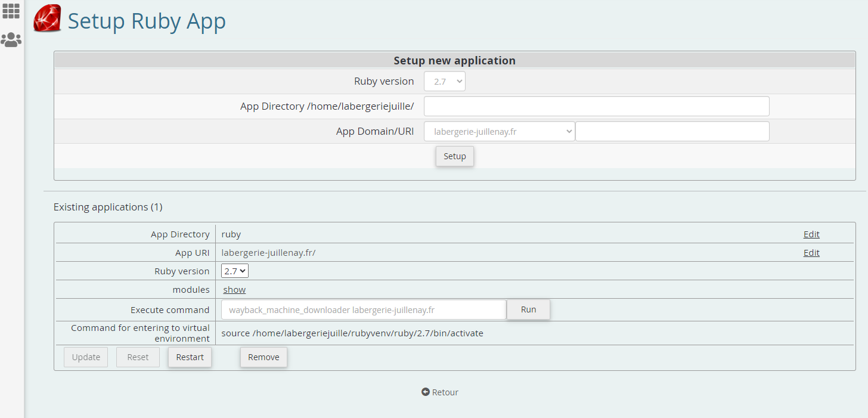
Task: Click 'App Domain/URI' label
Action: point(375,132)
